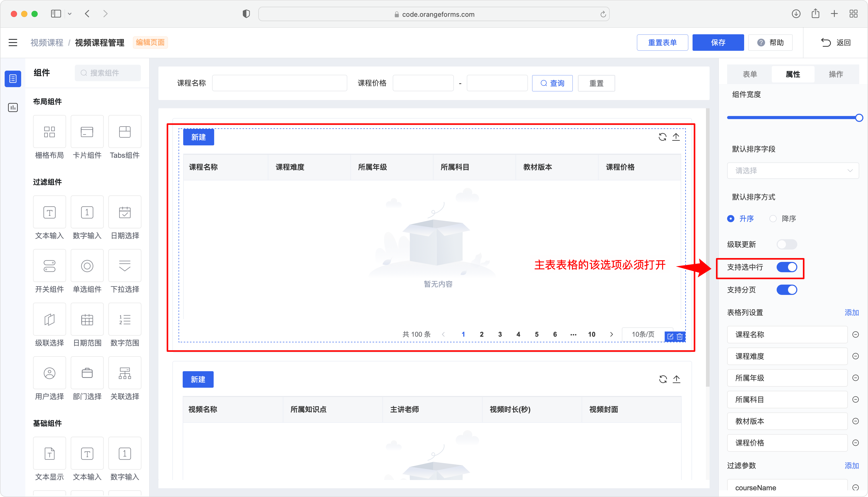Open the 帮助 help button

pos(770,43)
